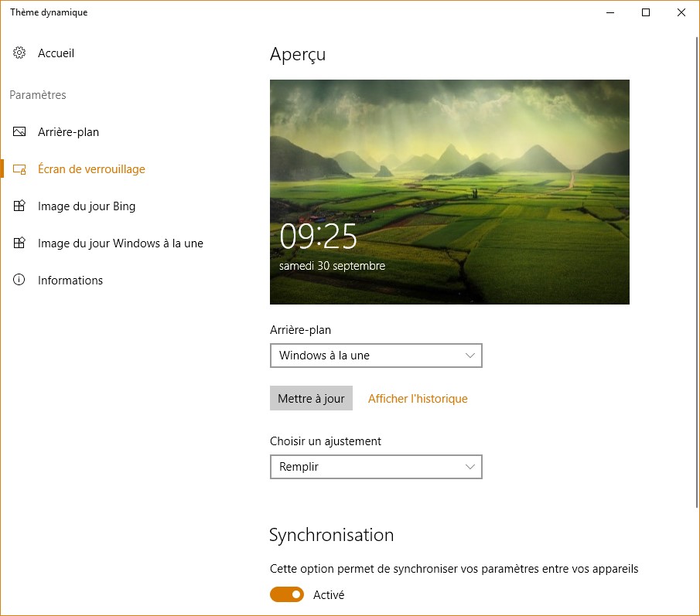Open the Arrière-plan dropdown showing Windows à la une
Screen dimensions: 700x616
click(375, 356)
